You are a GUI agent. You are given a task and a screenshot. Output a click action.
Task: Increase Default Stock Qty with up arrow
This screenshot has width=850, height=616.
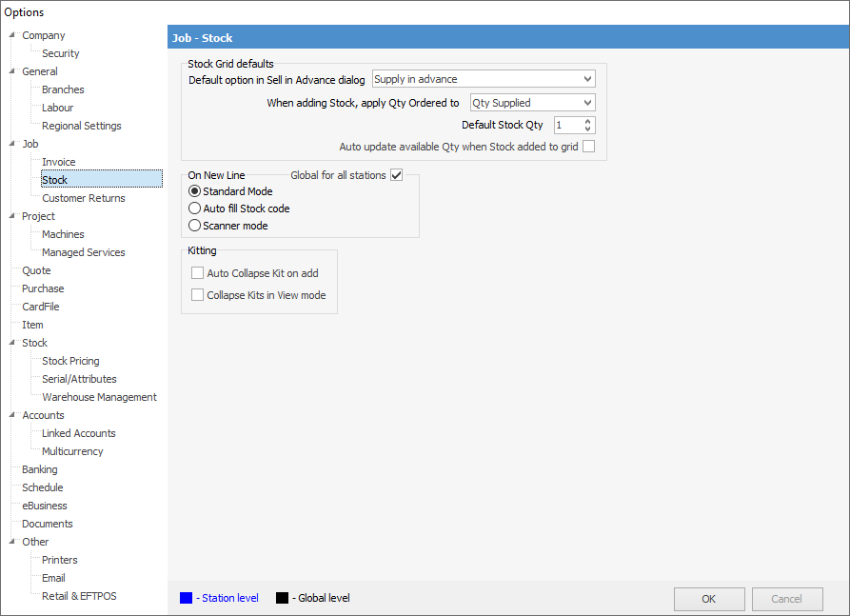pyautogui.click(x=587, y=121)
